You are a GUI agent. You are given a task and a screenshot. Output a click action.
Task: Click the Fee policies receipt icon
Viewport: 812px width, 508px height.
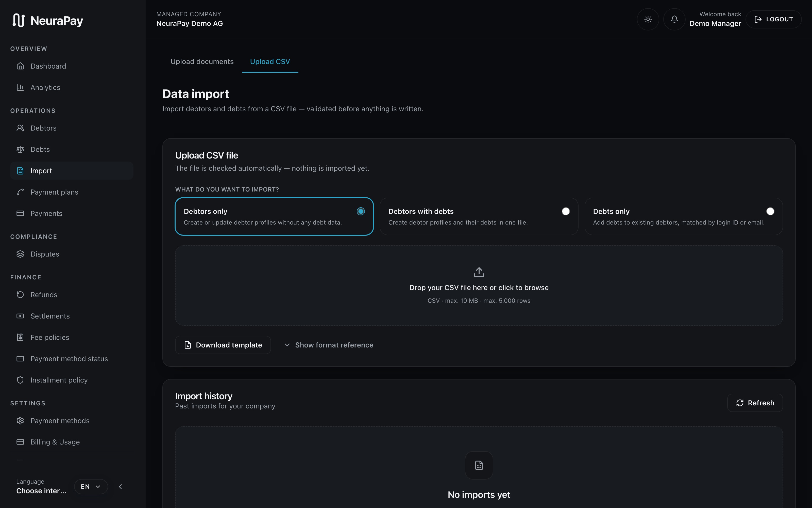click(x=20, y=337)
